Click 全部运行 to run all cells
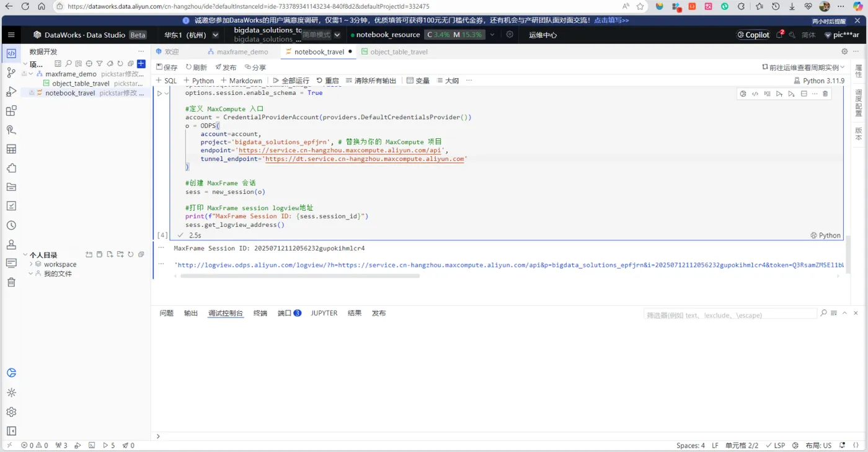 pos(291,81)
